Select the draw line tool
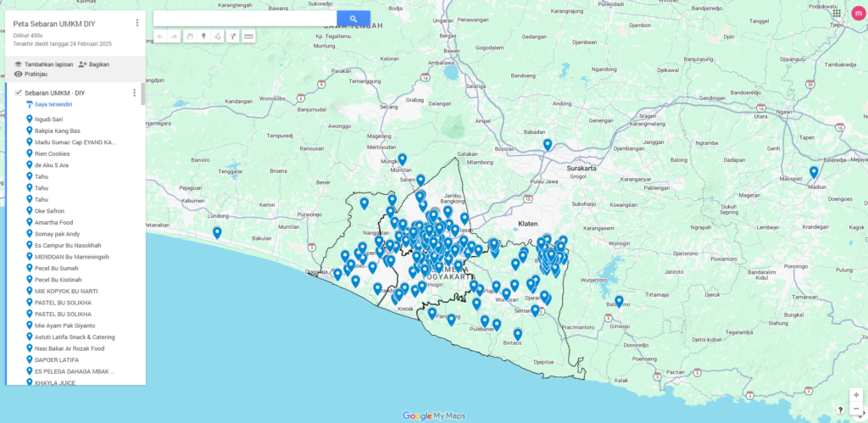Image resolution: width=868 pixels, height=423 pixels. pos(218,36)
